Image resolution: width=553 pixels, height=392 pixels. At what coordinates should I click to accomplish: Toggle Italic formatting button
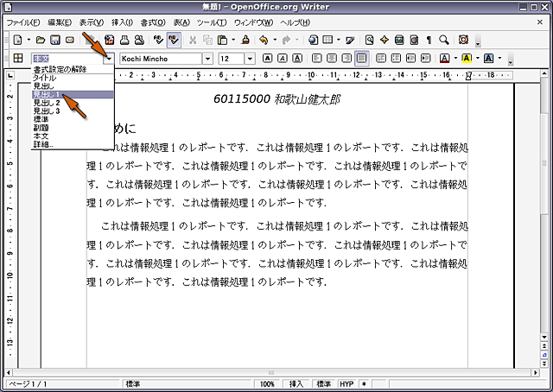coord(283,58)
